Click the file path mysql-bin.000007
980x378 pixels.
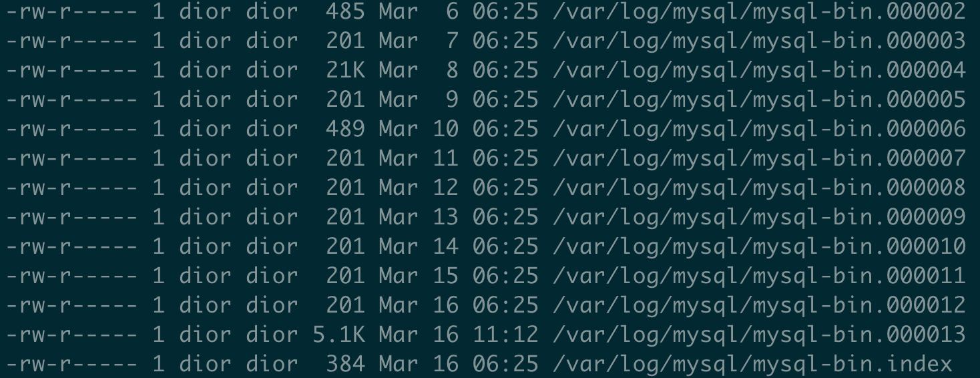point(759,159)
